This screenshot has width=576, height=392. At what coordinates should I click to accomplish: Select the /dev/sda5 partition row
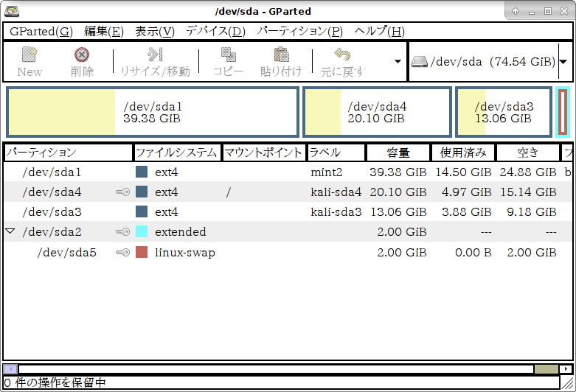coord(288,253)
